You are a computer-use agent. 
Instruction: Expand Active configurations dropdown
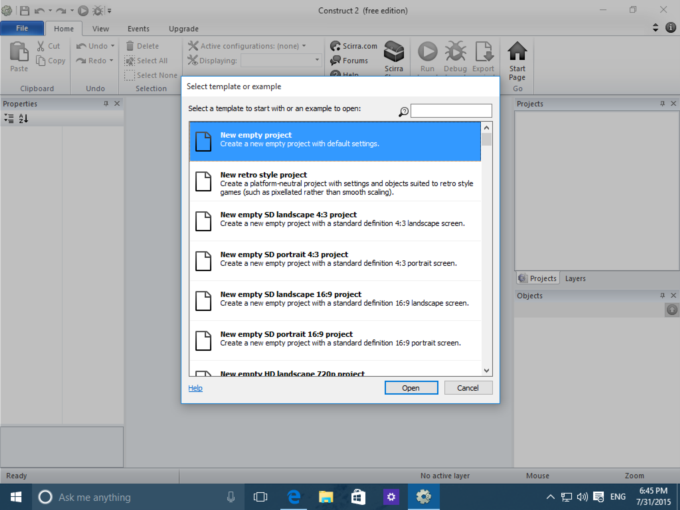pyautogui.click(x=304, y=46)
